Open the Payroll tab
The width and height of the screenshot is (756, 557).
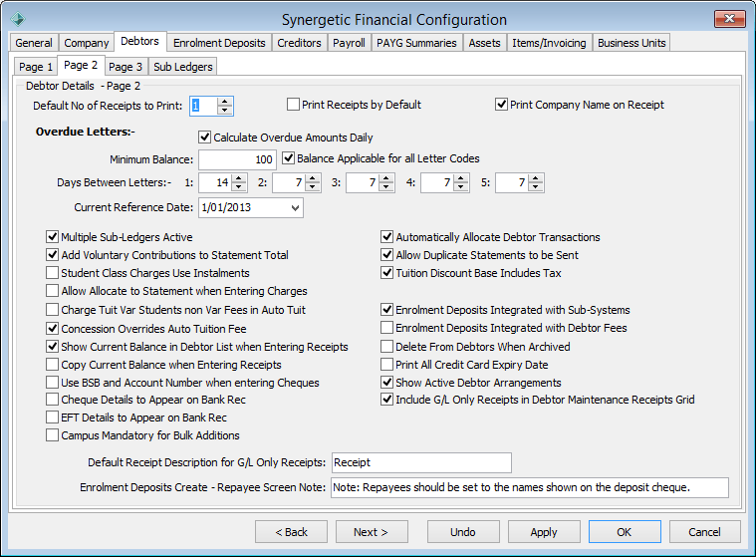(x=349, y=43)
